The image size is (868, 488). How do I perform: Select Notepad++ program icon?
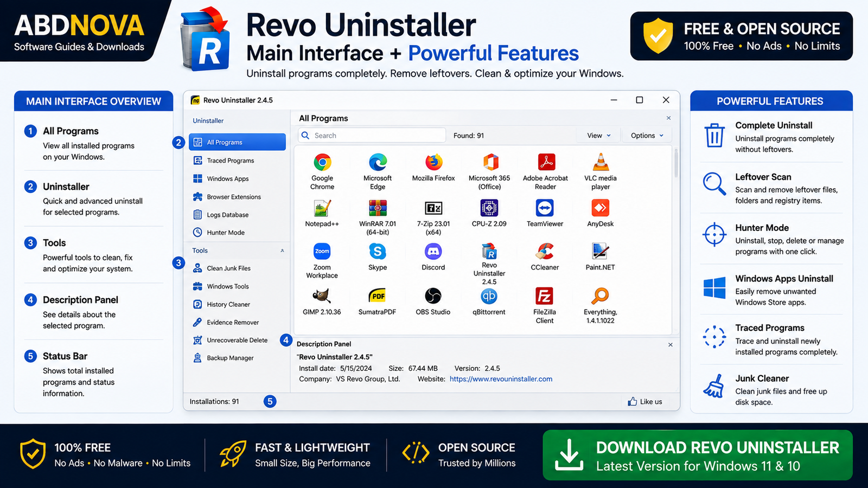[x=322, y=208]
